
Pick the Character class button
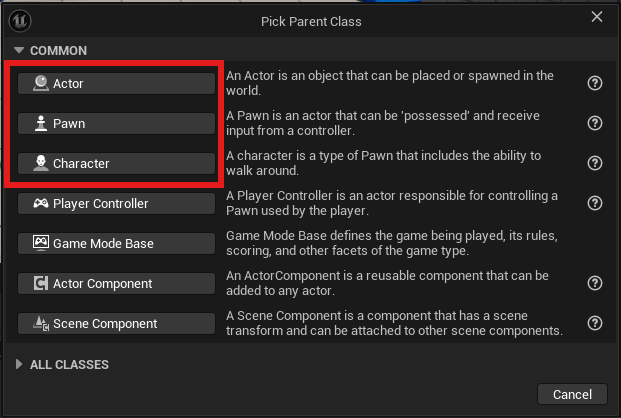pyautogui.click(x=116, y=163)
